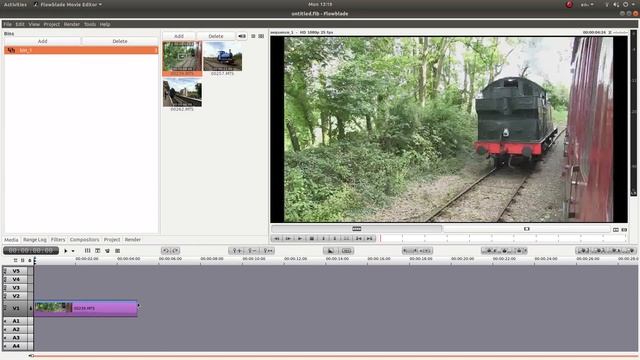Toggle mute on the A2 audio track
The height and width of the screenshot is (360, 640).
coord(5,329)
